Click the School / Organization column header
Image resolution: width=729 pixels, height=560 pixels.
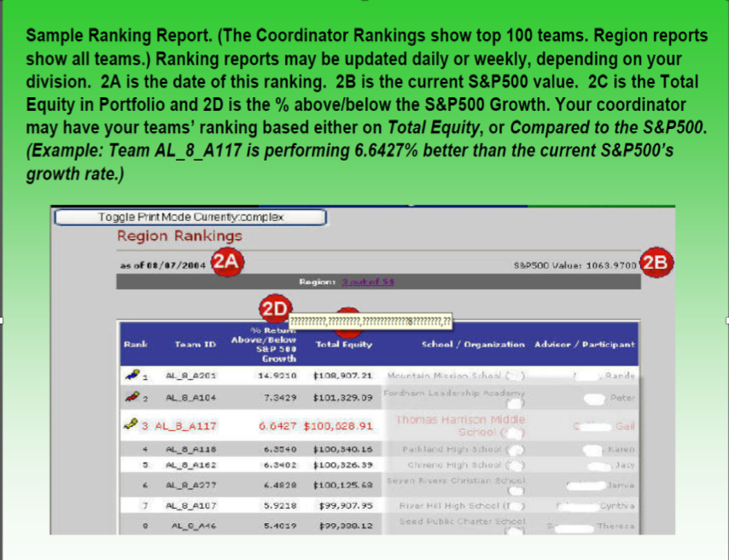[x=473, y=344]
